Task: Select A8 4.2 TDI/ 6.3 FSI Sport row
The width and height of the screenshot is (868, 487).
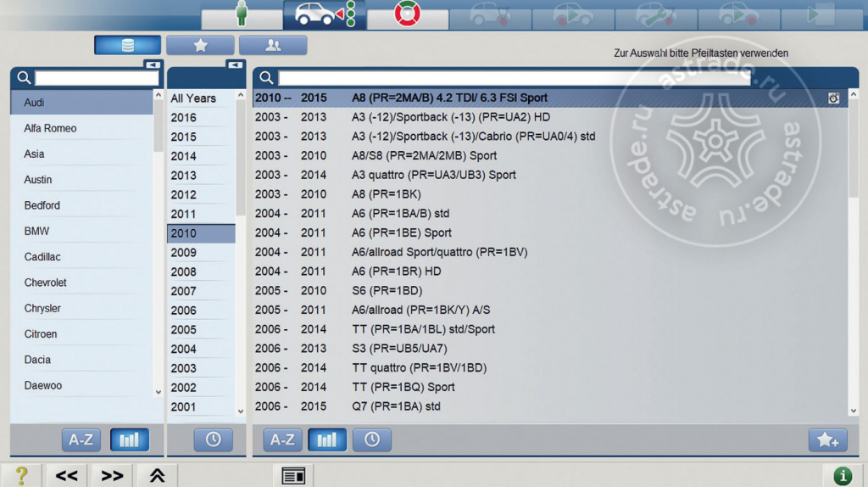Action: coord(550,98)
